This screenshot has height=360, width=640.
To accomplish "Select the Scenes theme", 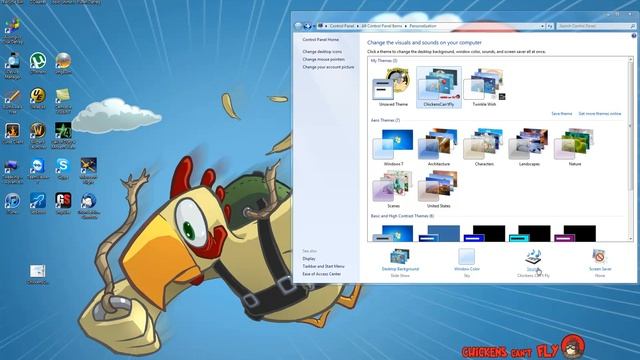I will (393, 189).
